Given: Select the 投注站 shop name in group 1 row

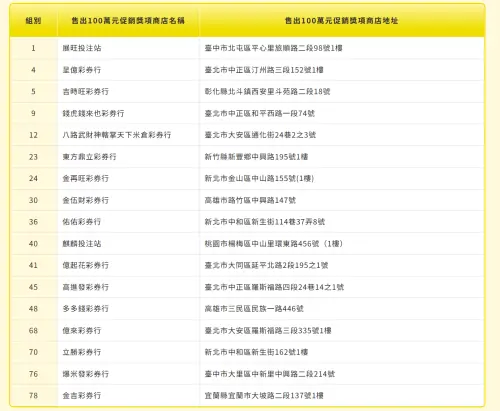Looking at the screenshot, I should [x=82, y=48].
